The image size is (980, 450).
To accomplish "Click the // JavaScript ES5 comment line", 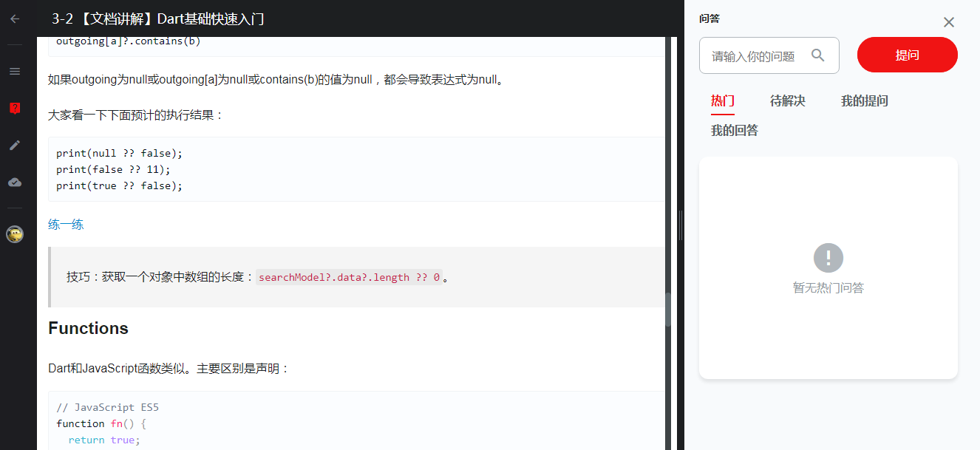I will [107, 407].
